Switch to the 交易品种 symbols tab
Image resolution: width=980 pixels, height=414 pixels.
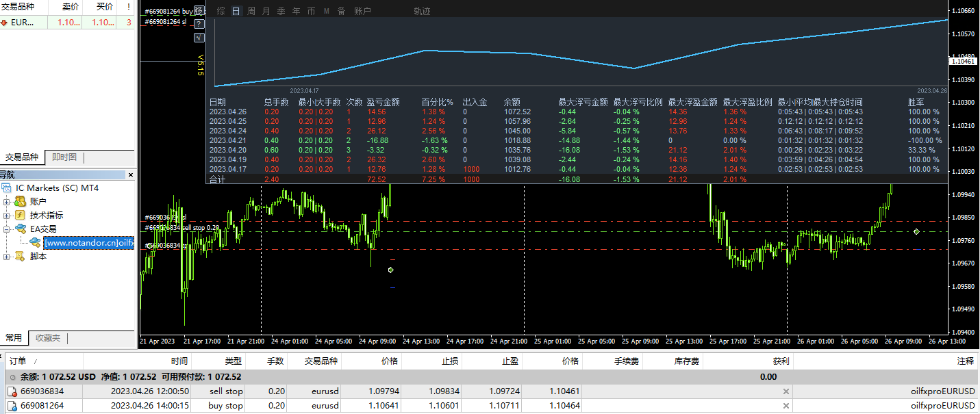tap(23, 157)
